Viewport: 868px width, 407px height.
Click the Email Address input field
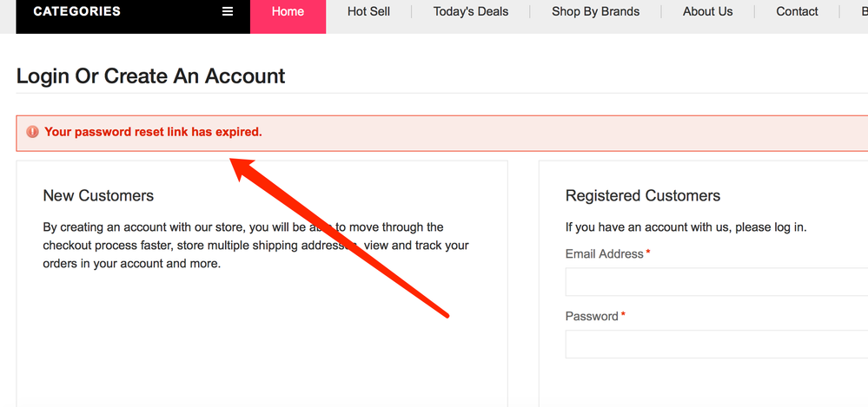coord(716,282)
